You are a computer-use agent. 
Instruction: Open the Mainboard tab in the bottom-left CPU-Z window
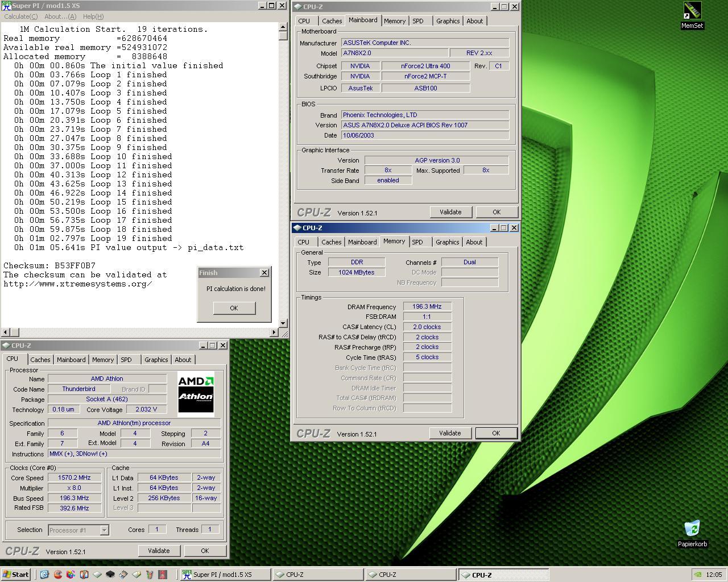pos(71,360)
